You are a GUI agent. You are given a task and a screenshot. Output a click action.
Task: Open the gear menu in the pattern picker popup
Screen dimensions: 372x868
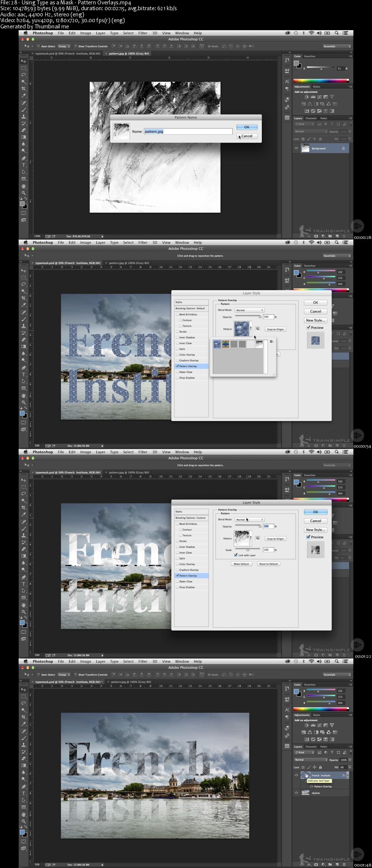271,341
